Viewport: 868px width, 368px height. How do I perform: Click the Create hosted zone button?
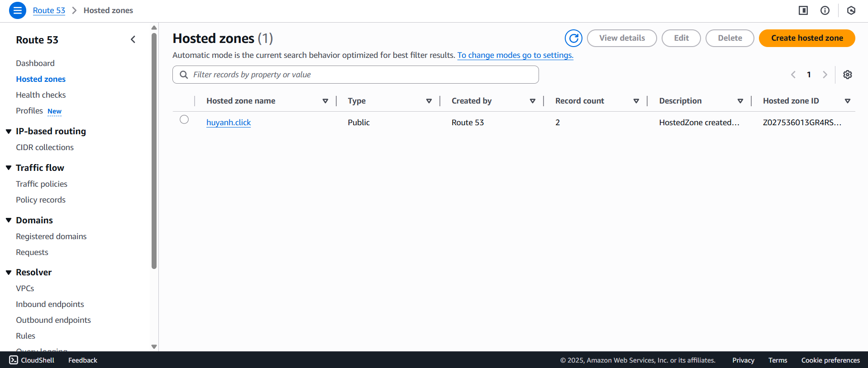click(807, 38)
